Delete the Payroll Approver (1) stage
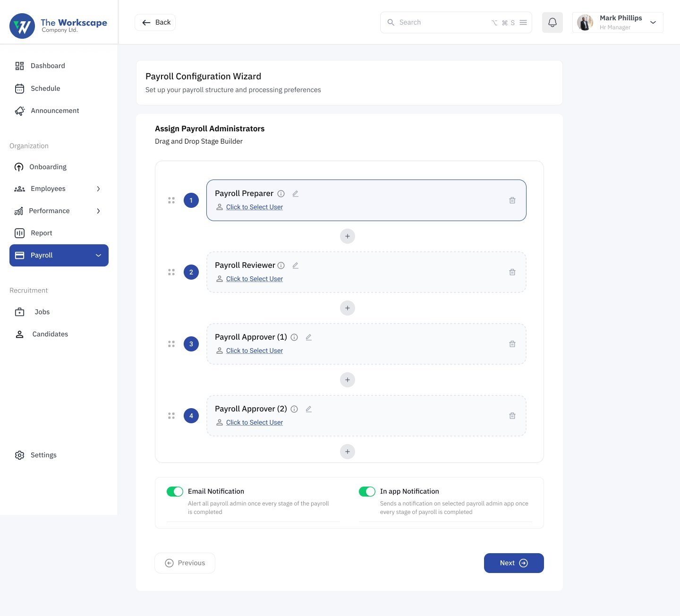The width and height of the screenshot is (680, 616). tap(512, 344)
